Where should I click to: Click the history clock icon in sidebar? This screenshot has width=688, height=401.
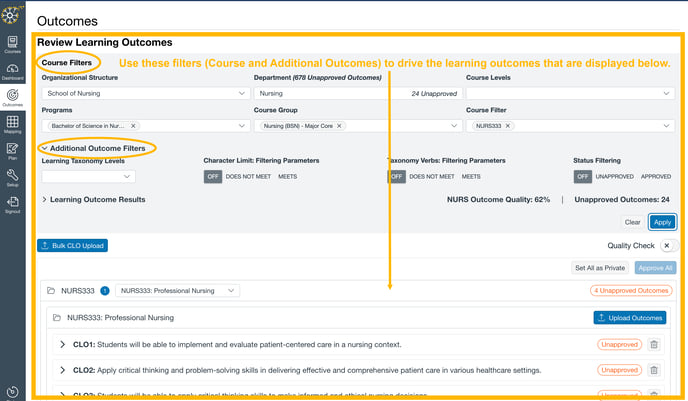point(12,392)
